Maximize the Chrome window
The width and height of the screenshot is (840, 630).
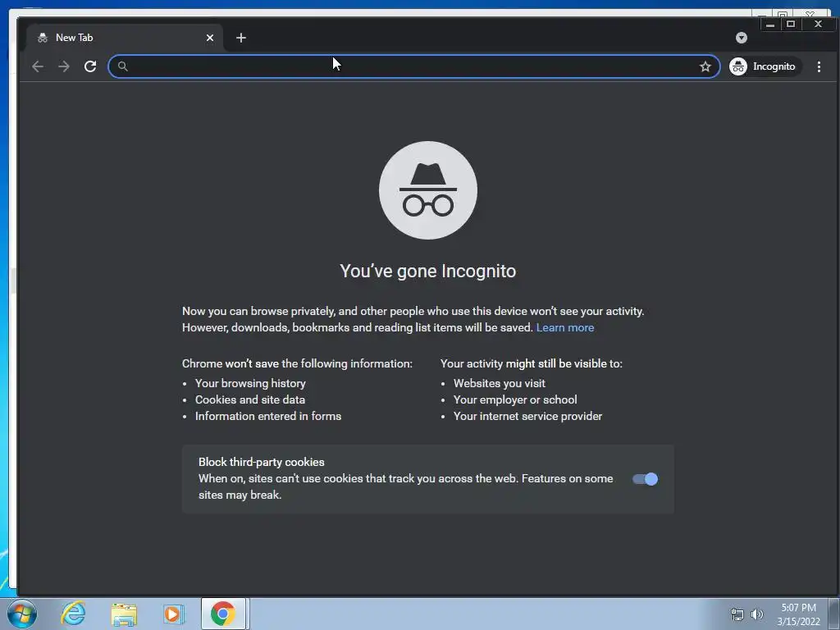(790, 24)
